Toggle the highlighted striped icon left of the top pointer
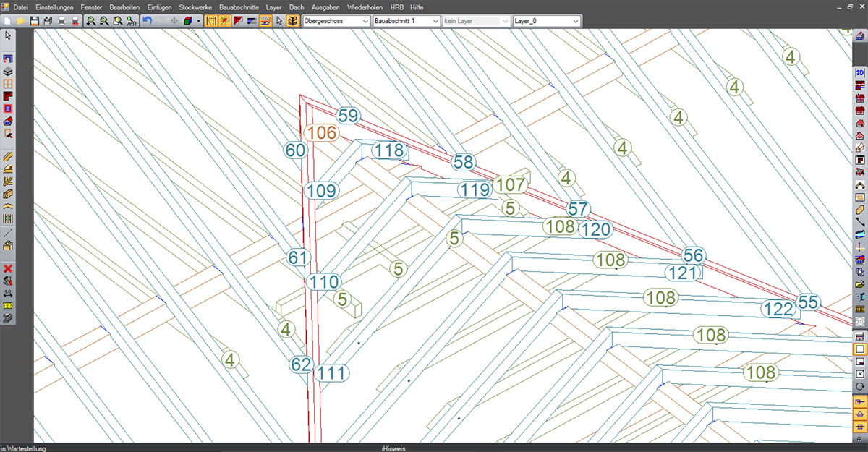 (265, 21)
